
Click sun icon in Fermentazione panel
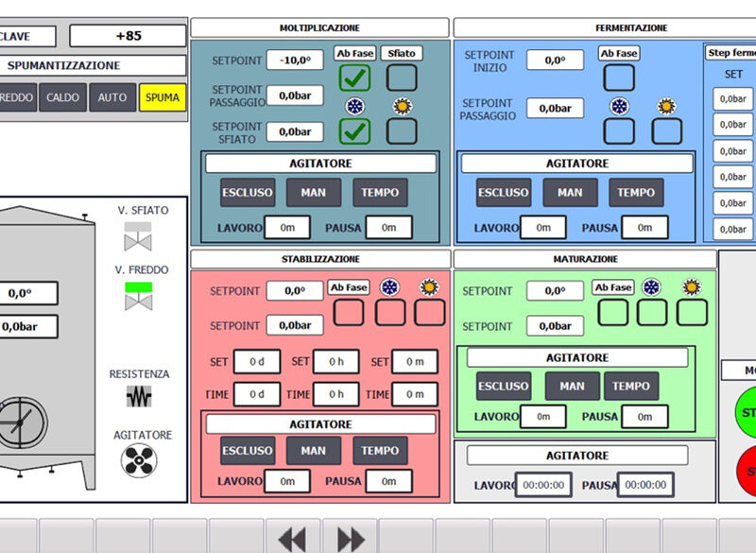(x=666, y=106)
